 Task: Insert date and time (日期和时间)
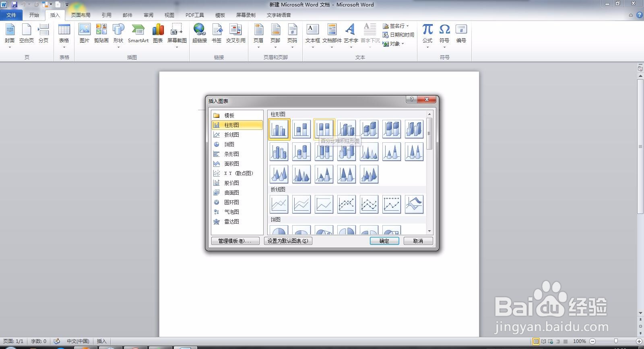tap(398, 35)
